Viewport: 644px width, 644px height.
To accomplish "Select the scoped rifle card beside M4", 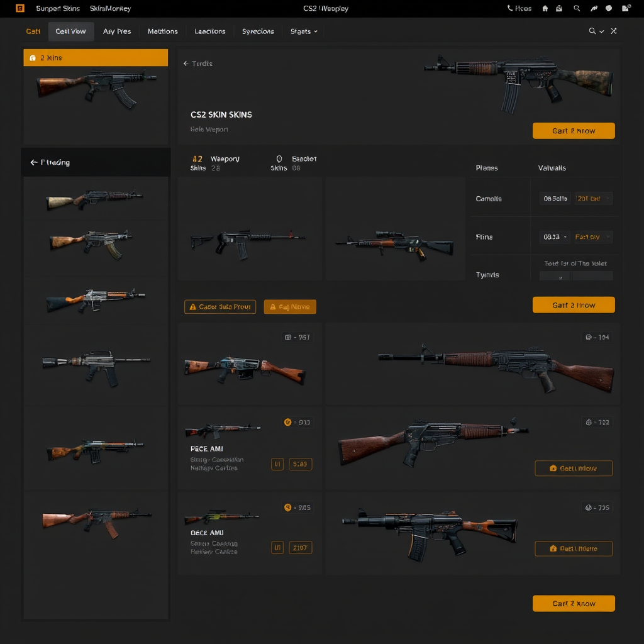I will point(395,229).
